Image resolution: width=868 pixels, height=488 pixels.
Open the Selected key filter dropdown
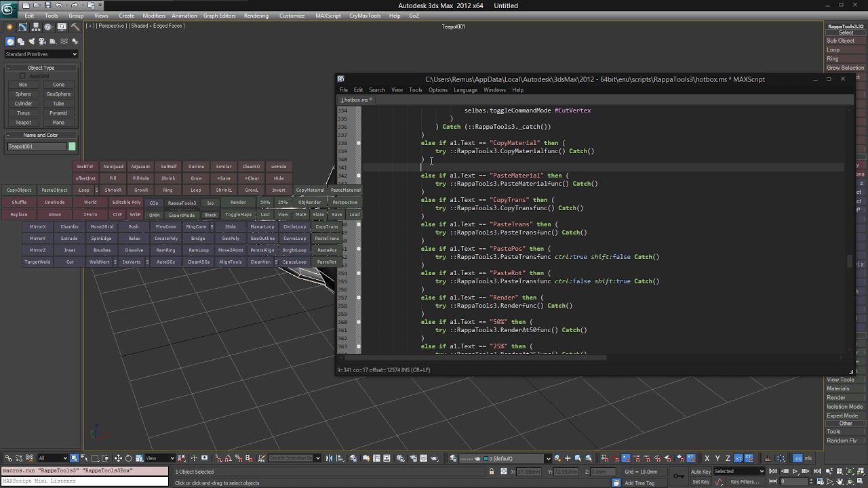click(x=739, y=471)
